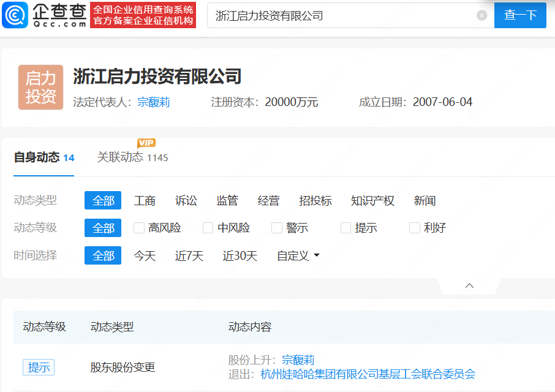Filter by 知识产权 dynamic type
Image resolution: width=555 pixels, height=392 pixels.
372,200
